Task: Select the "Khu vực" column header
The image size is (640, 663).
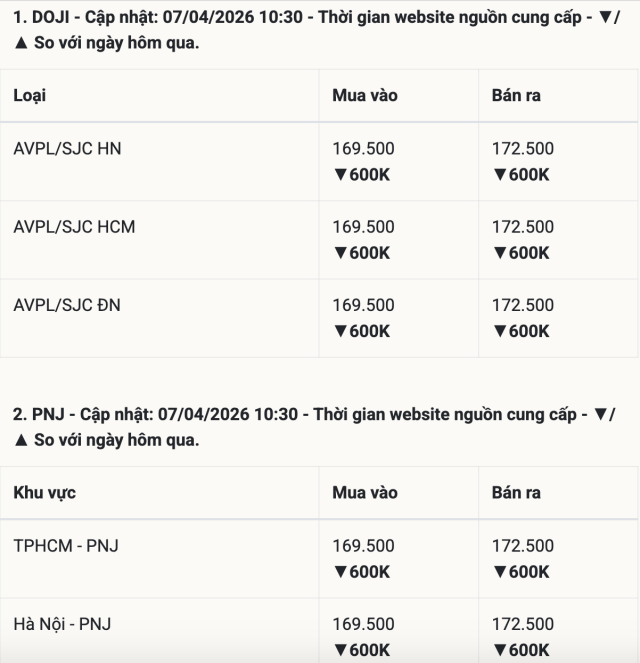Action: (45, 492)
